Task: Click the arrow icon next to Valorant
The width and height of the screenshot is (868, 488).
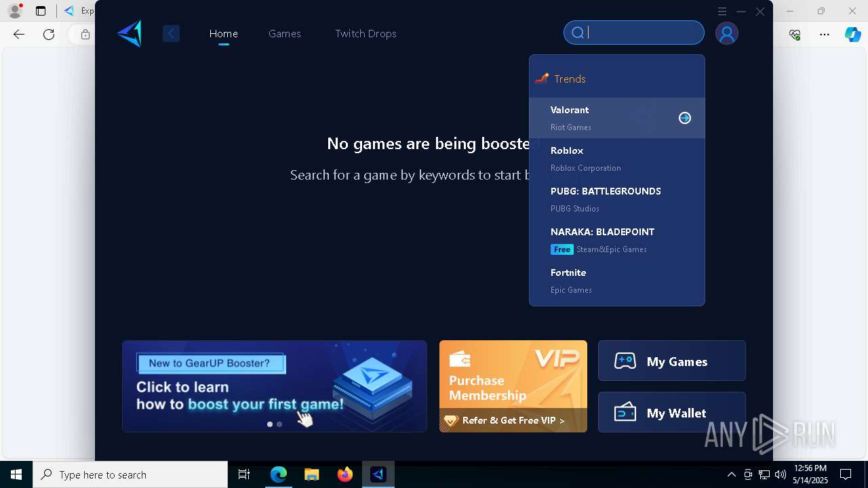Action: click(x=685, y=118)
